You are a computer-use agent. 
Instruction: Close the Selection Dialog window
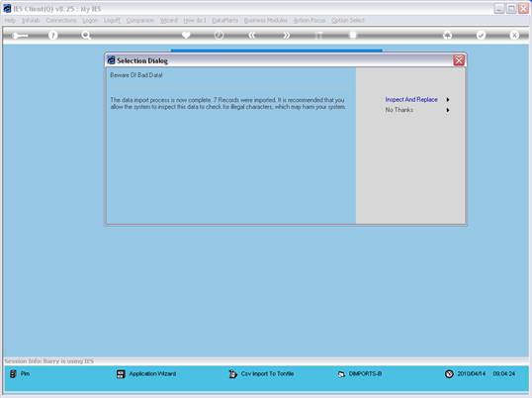click(x=459, y=60)
